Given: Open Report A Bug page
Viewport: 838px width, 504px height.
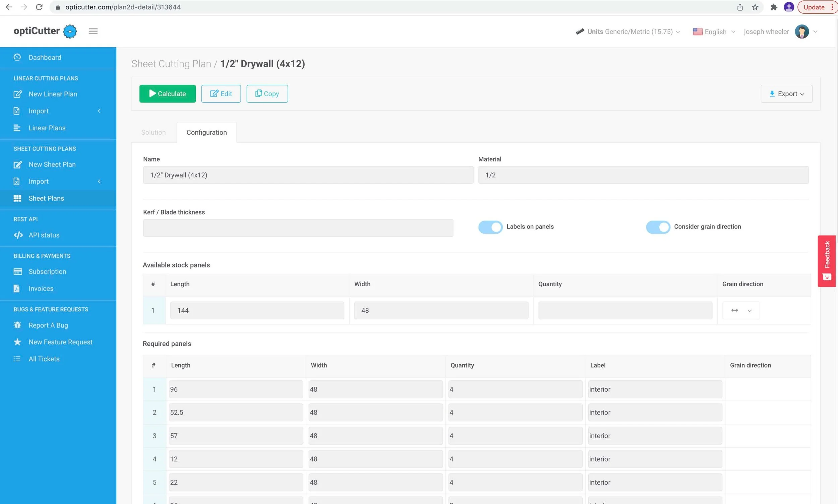Looking at the screenshot, I should point(48,325).
